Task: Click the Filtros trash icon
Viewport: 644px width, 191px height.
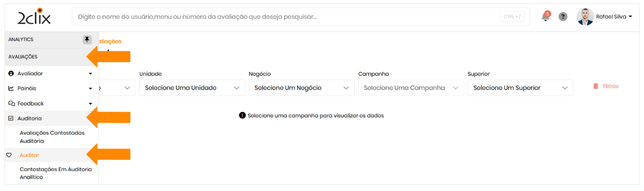Action: click(x=596, y=86)
